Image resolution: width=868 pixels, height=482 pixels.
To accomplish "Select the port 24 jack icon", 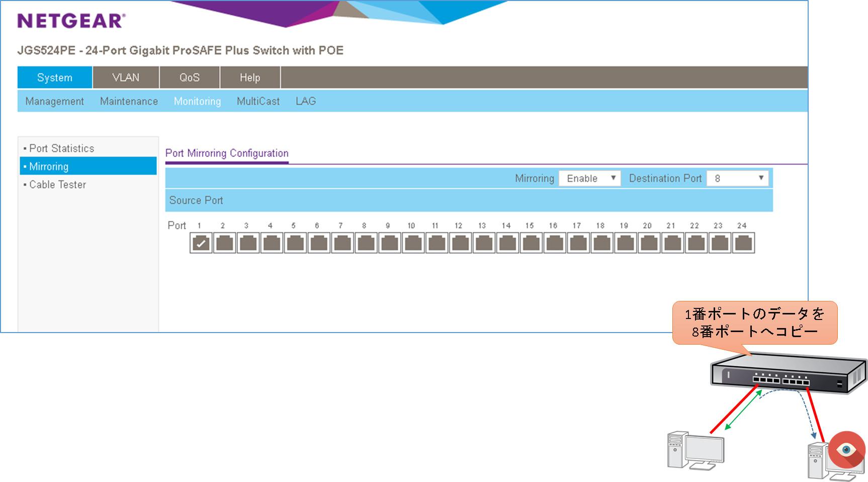I will (743, 244).
